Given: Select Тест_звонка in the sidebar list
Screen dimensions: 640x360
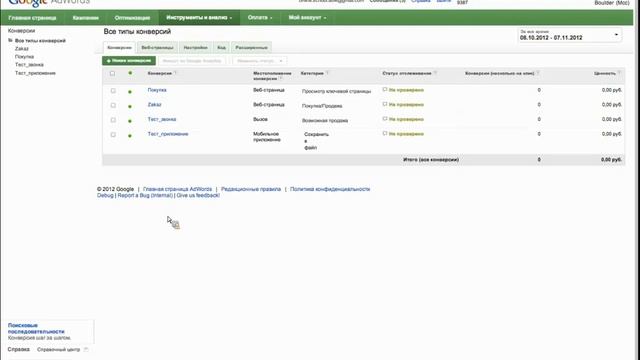Looking at the screenshot, I should (x=29, y=64).
